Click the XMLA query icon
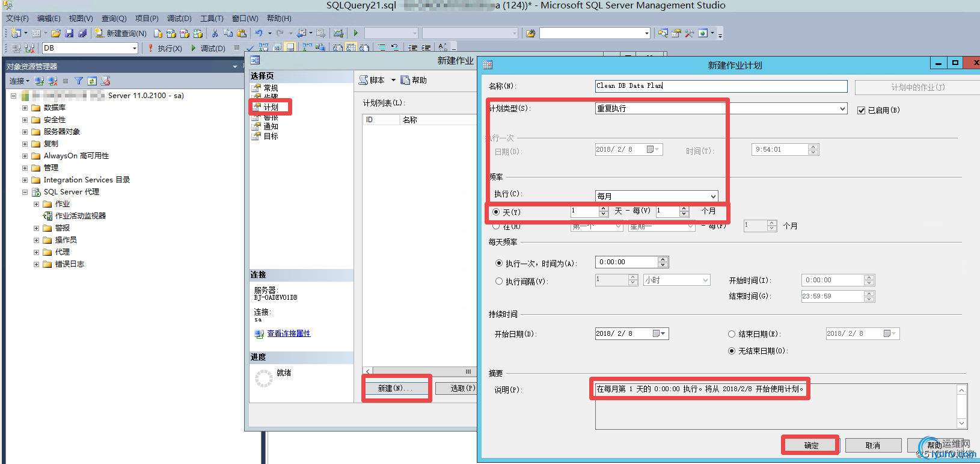Screen dimensions: 980x464 point(198,33)
